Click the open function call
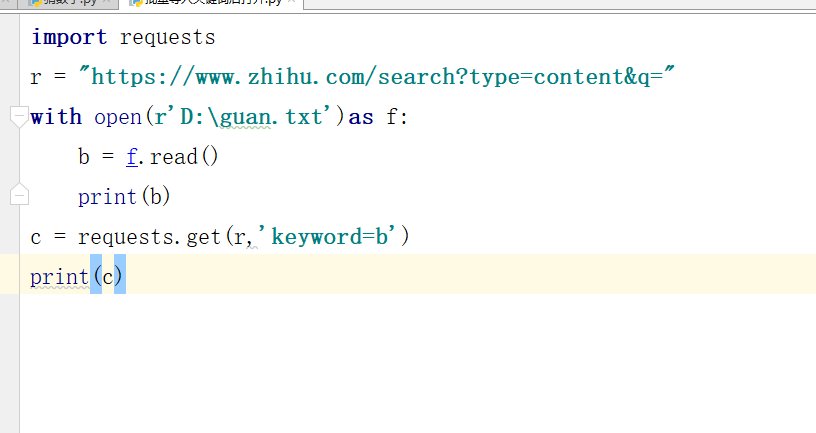816x433 pixels. [x=117, y=117]
